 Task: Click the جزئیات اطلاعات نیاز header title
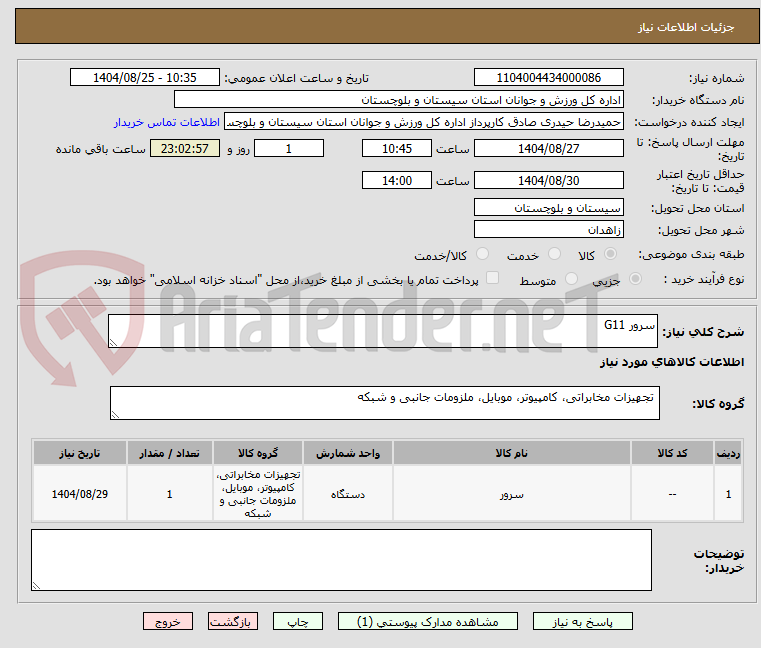685,27
